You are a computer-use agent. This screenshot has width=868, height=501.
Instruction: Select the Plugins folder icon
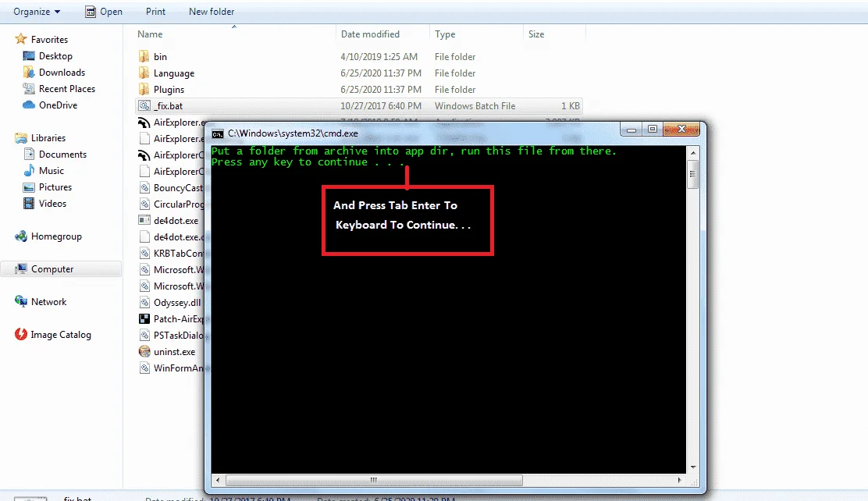pyautogui.click(x=144, y=89)
